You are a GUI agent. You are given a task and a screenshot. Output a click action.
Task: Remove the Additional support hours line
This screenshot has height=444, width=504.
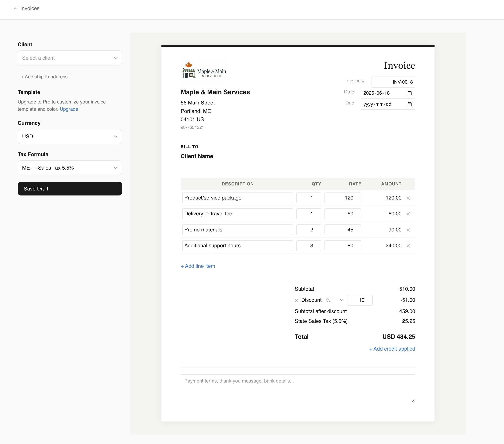pyautogui.click(x=408, y=246)
